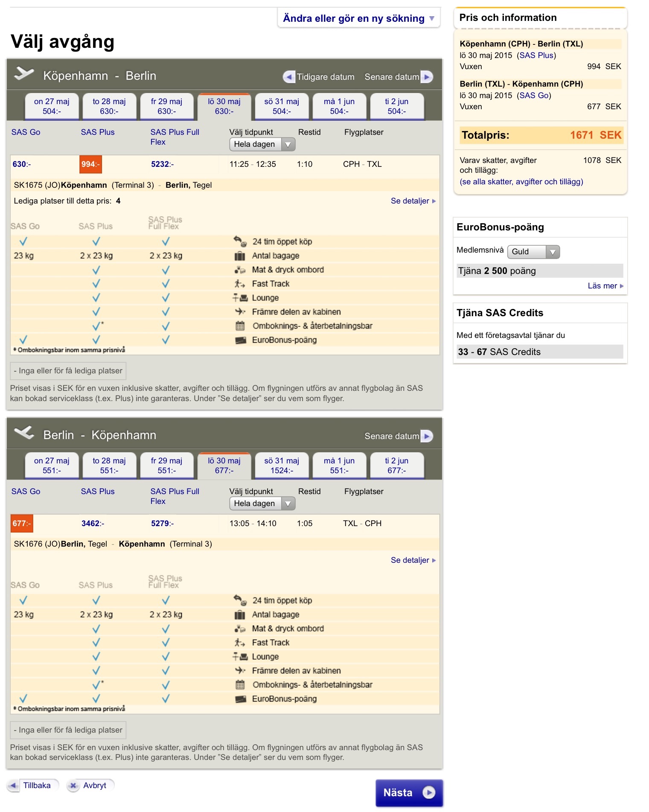Click the Tillbaka back arrow icon
649x812 pixels.
(x=14, y=786)
